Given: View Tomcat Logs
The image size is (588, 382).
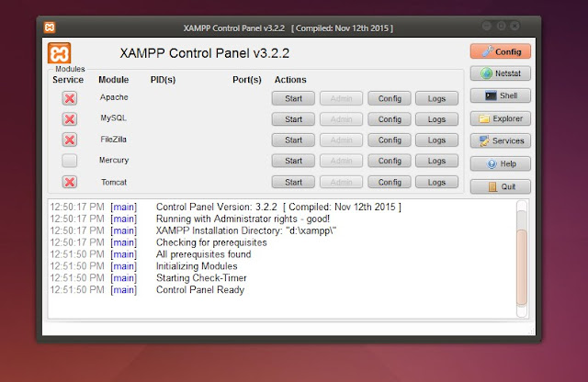Looking at the screenshot, I should pyautogui.click(x=437, y=182).
